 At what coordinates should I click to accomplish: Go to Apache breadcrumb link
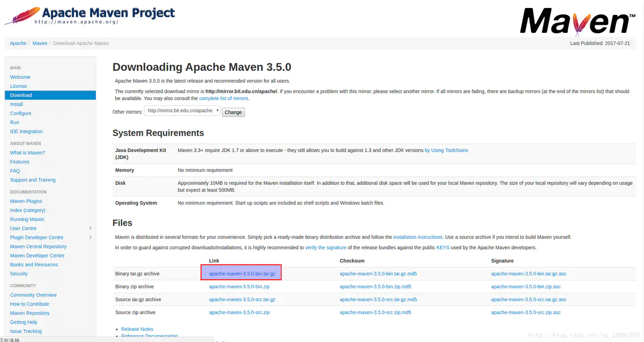pos(18,43)
